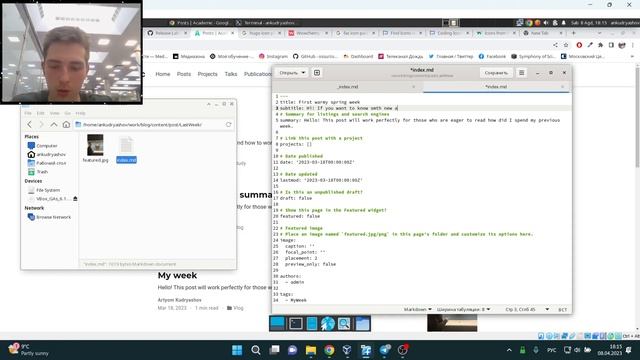Close the first index.md editor tab
Image resolution: width=640 pixels, height=360 pixels.
[413, 87]
